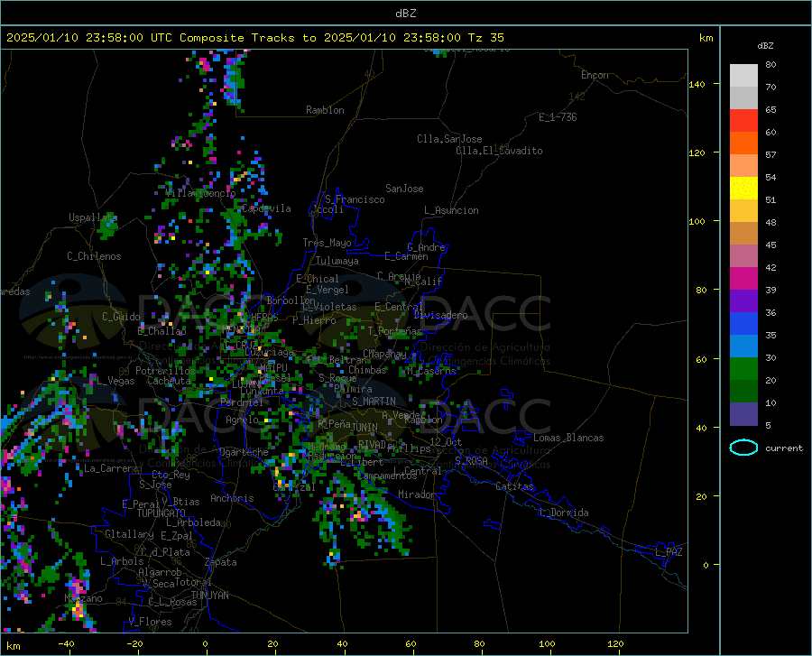Viewport: 812px width, 656px height.
Task: Click the S_Francisco map label
Action: (x=355, y=199)
